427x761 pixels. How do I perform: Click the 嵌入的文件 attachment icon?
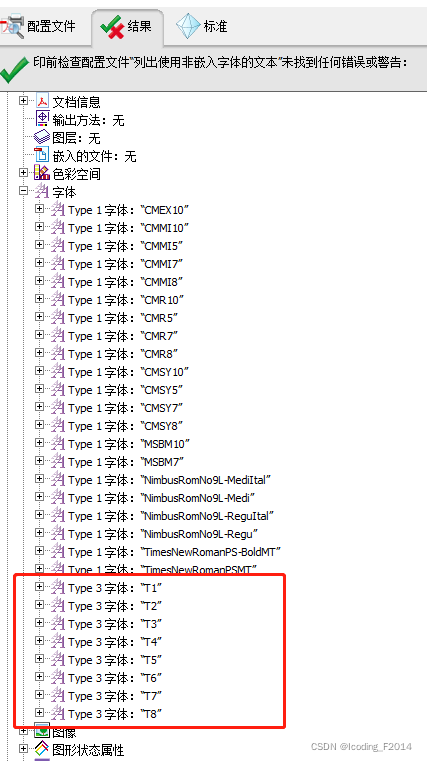[x=43, y=155]
